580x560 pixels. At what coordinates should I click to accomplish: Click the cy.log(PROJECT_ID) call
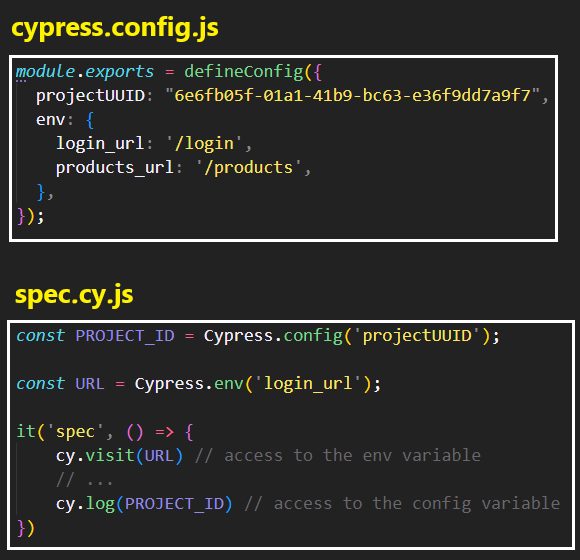(144, 504)
